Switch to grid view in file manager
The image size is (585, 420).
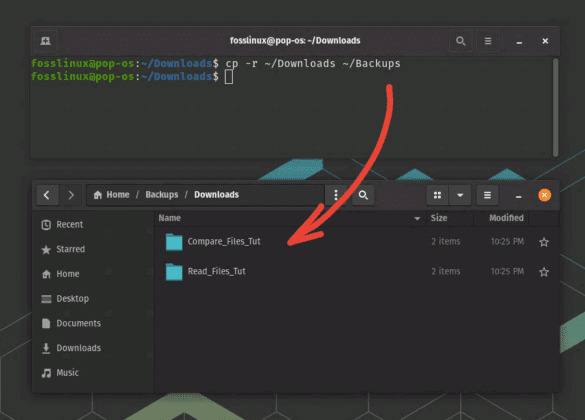tap(437, 195)
